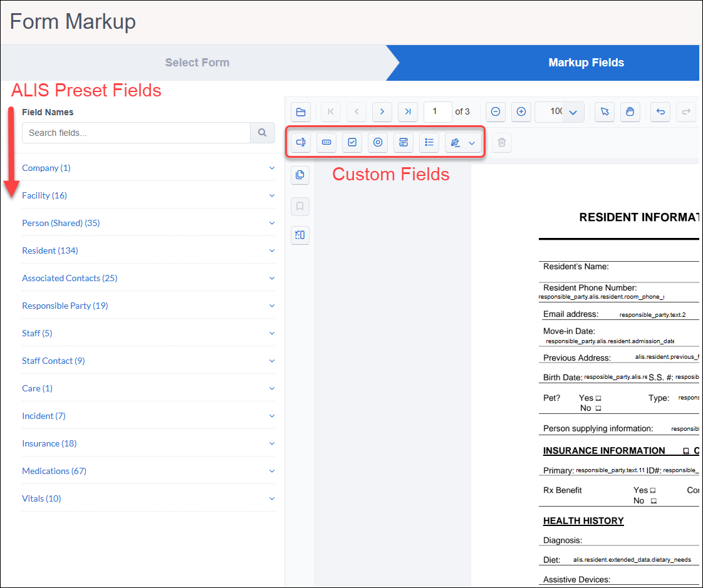Select the admission_date field on form

pyautogui.click(x=610, y=341)
